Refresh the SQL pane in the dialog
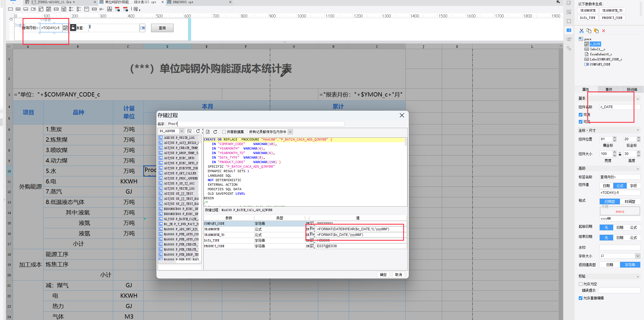The image size is (644, 320). coord(215,132)
